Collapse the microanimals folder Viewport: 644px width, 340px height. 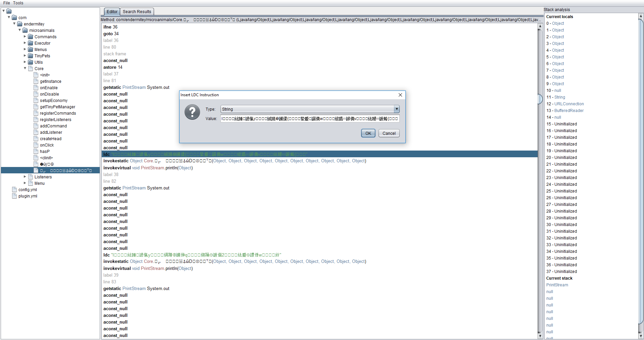tap(19, 30)
